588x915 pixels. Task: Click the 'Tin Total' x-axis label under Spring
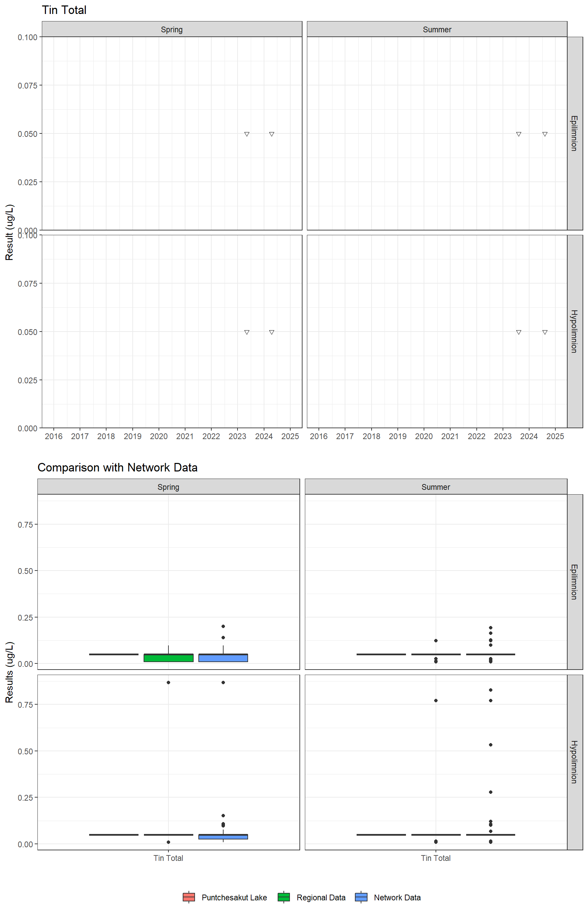click(x=168, y=858)
